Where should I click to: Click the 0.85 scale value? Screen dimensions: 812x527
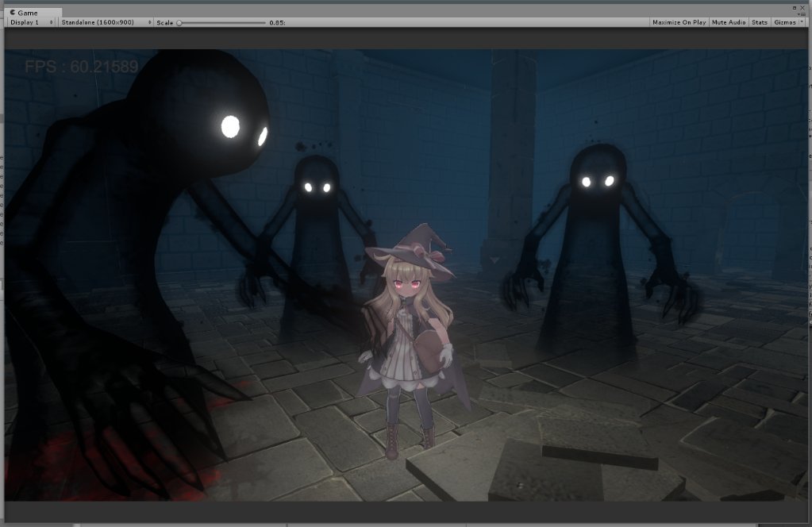point(278,23)
